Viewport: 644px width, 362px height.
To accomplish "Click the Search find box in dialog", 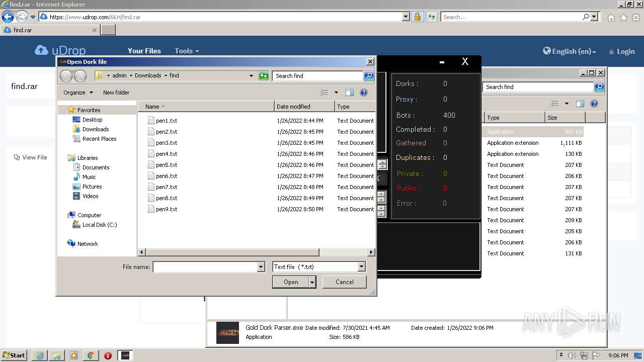I will pyautogui.click(x=318, y=76).
